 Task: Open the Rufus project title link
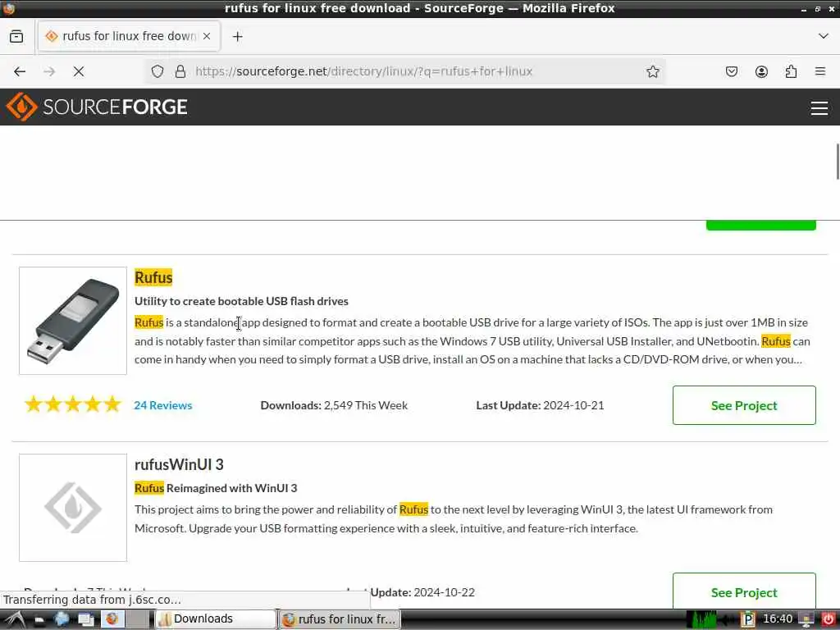[153, 277]
